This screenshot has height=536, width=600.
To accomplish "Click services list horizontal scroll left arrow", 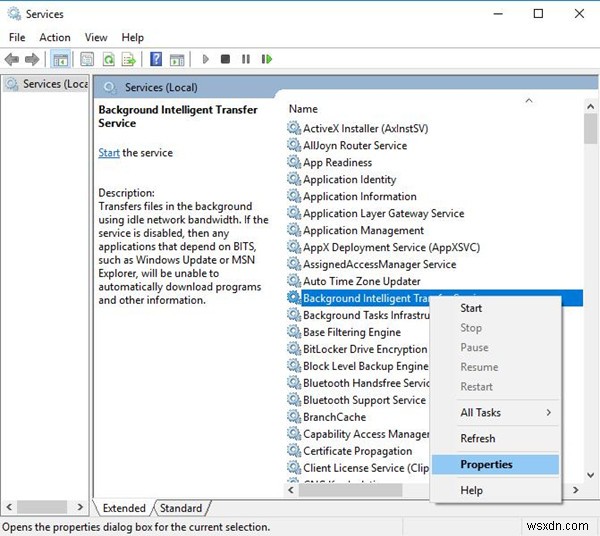I will pyautogui.click(x=291, y=490).
